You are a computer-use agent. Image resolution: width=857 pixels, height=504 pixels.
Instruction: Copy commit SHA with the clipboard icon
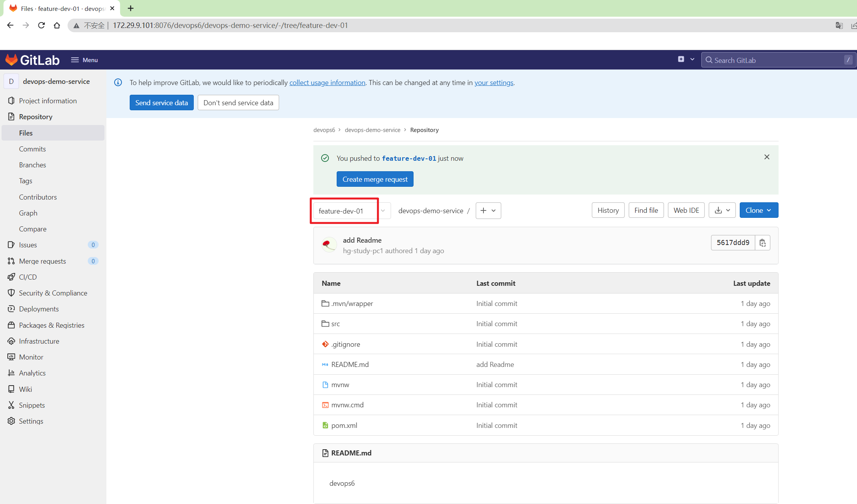pyautogui.click(x=762, y=243)
